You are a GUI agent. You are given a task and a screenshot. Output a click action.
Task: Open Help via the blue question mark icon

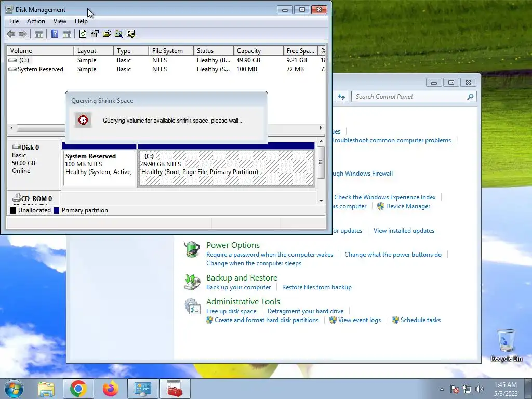[55, 34]
